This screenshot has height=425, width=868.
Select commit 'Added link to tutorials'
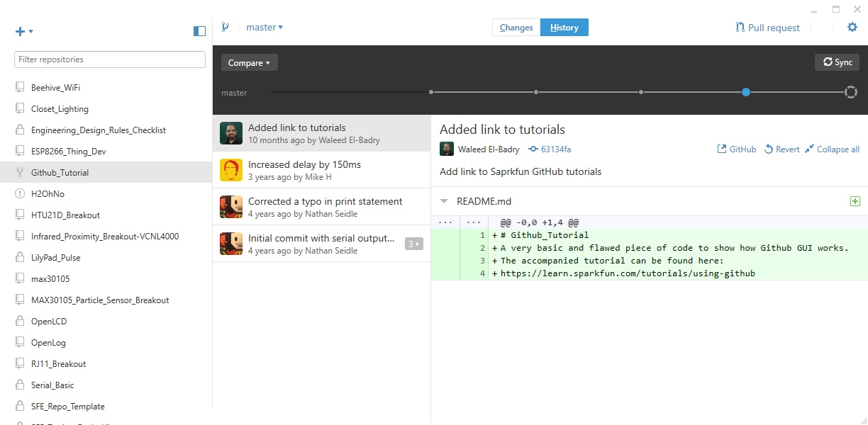(322, 133)
